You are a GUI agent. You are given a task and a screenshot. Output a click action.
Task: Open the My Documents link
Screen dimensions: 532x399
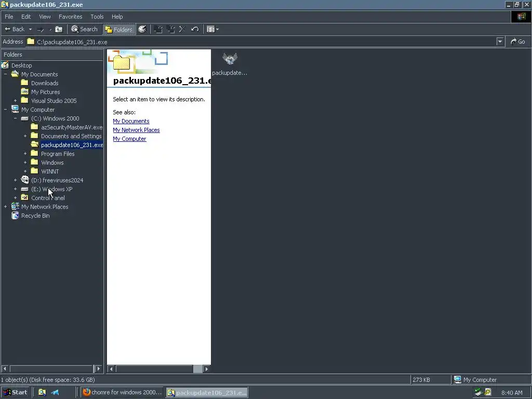point(131,121)
